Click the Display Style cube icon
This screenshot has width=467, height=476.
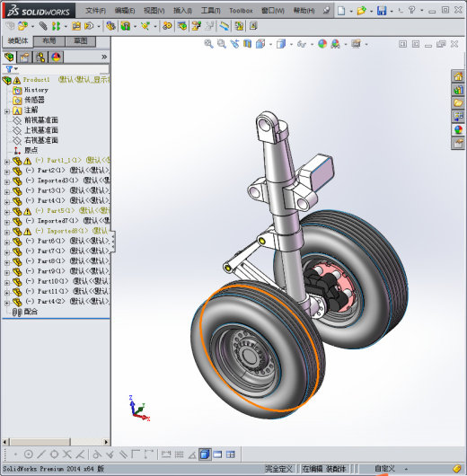pos(281,44)
